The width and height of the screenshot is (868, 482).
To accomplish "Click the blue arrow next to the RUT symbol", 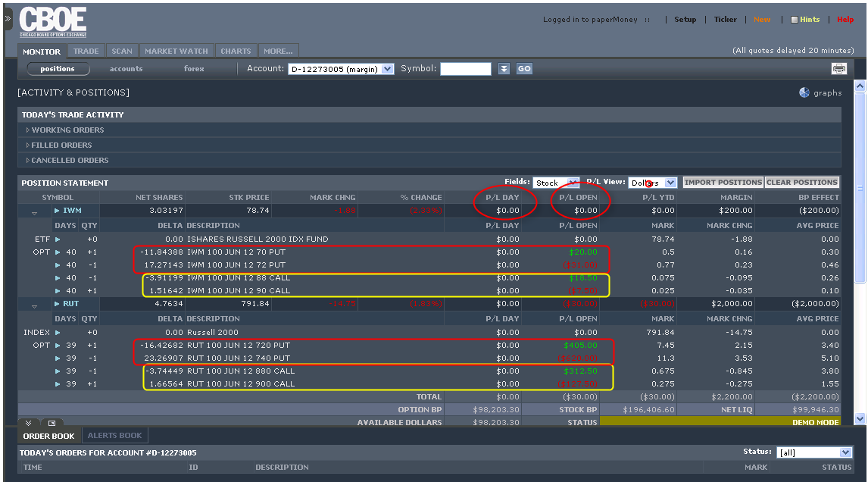I will (58, 304).
